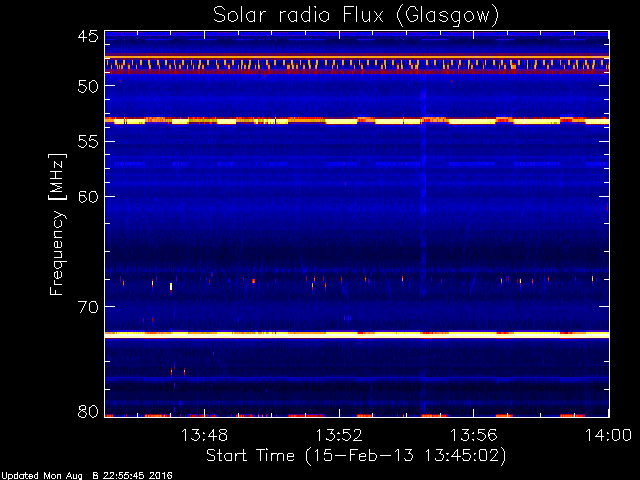Click the 'Start Time (15-Feb-13 13:45:02)' label

click(356, 456)
